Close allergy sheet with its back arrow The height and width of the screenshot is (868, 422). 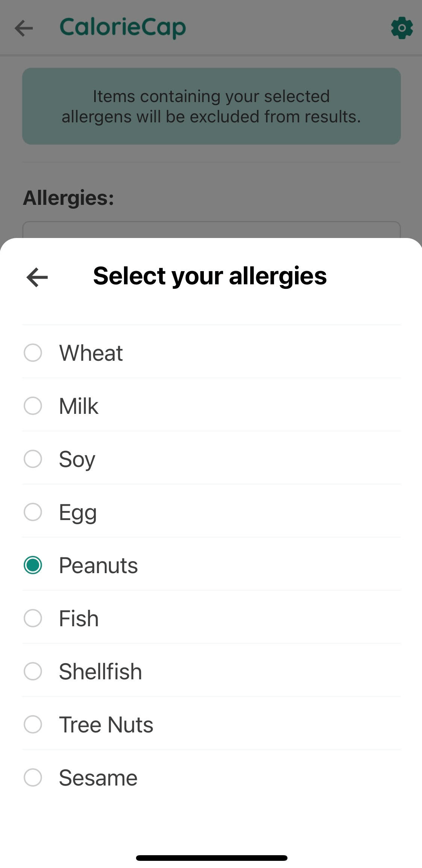click(37, 277)
